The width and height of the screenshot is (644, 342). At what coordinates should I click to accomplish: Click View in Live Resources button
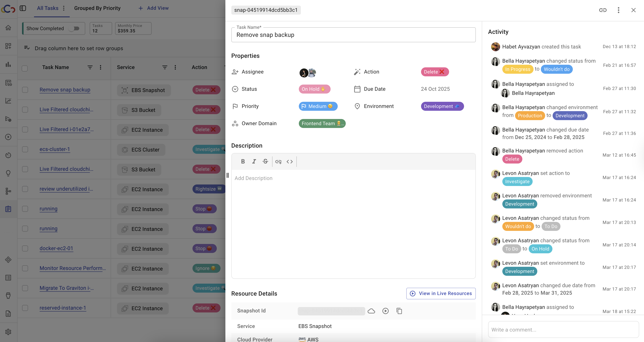click(441, 293)
